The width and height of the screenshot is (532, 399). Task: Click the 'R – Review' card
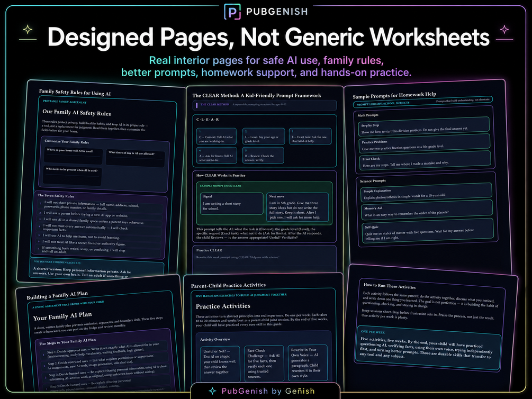263,156
